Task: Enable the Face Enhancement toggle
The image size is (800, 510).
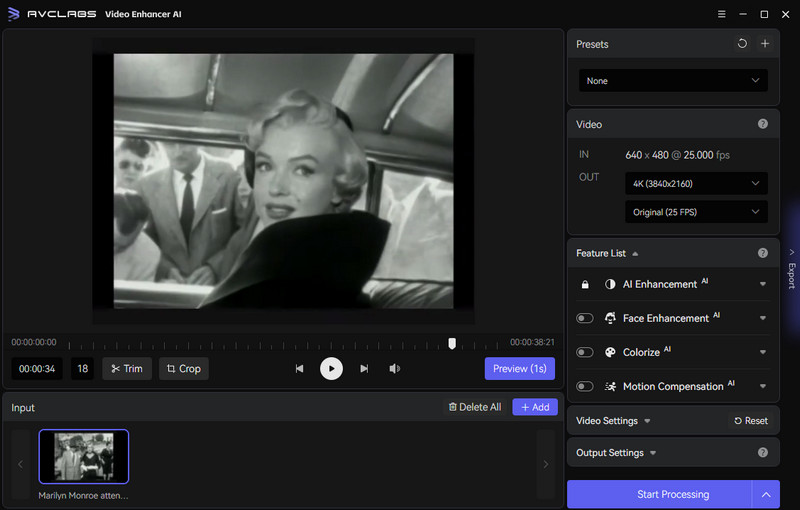Action: click(585, 318)
